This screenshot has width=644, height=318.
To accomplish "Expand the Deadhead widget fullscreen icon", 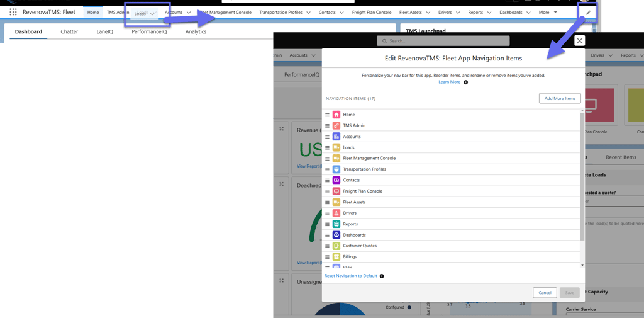I will coord(281,185).
